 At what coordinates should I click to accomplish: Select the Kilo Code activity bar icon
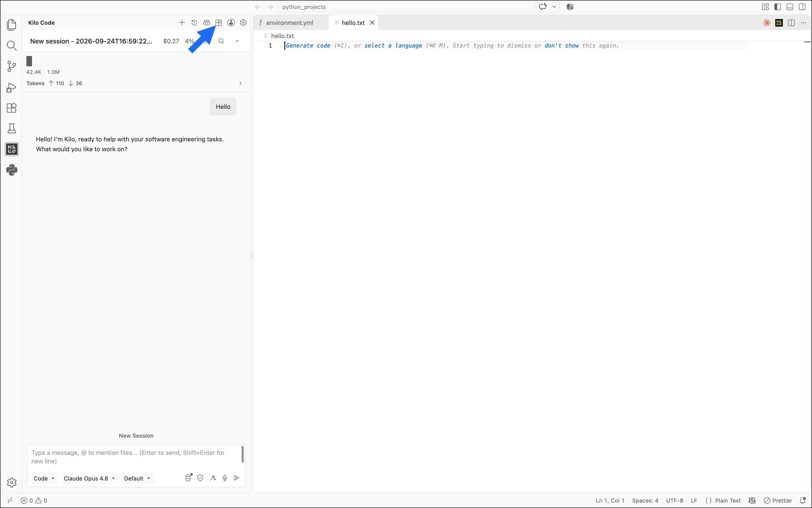coord(12,149)
